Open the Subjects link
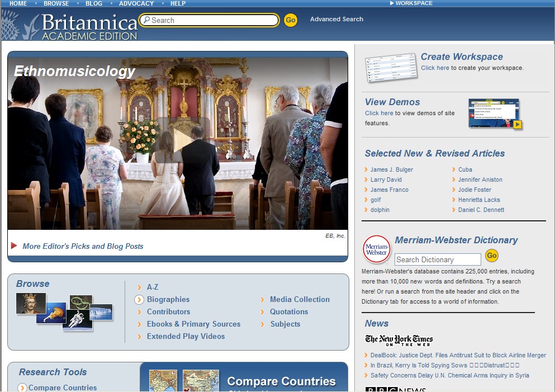 click(x=285, y=324)
